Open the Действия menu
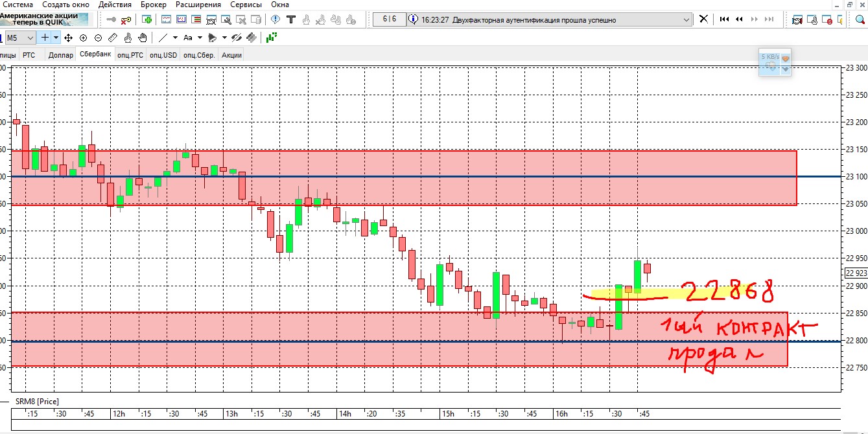This screenshot has width=868, height=434. click(x=115, y=5)
